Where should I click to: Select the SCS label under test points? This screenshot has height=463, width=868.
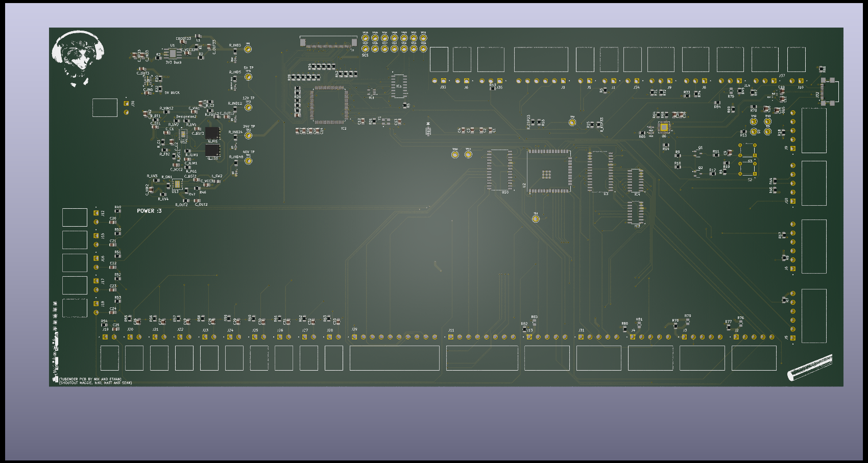point(365,55)
